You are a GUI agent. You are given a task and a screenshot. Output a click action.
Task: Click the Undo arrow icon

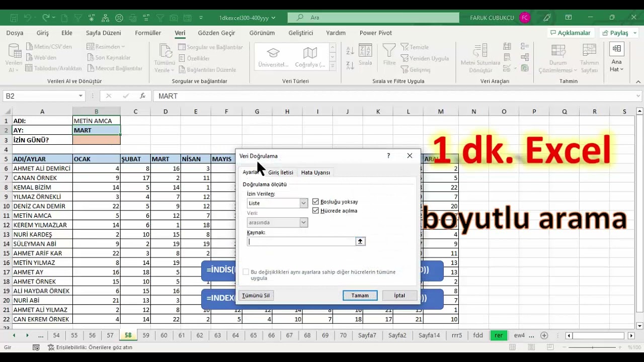(x=28, y=18)
